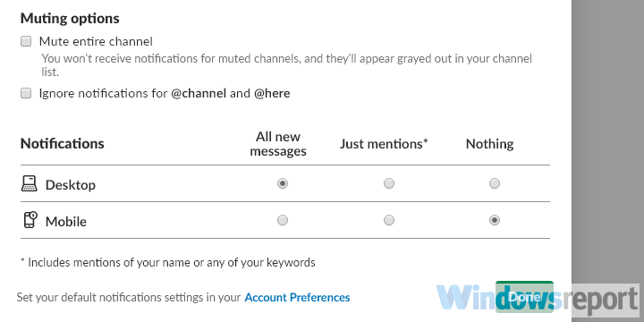Click the green Done button
Image resolution: width=644 pixels, height=322 pixels.
coord(524,297)
